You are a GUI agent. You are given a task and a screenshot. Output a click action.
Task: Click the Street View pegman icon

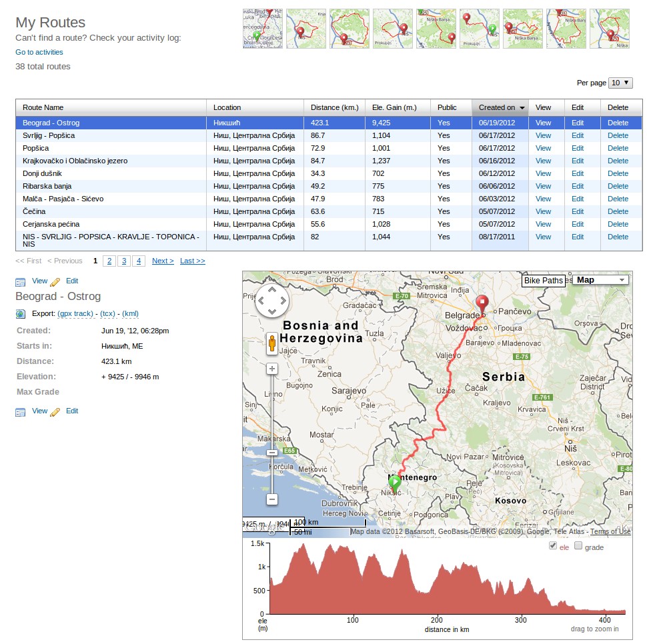272,343
